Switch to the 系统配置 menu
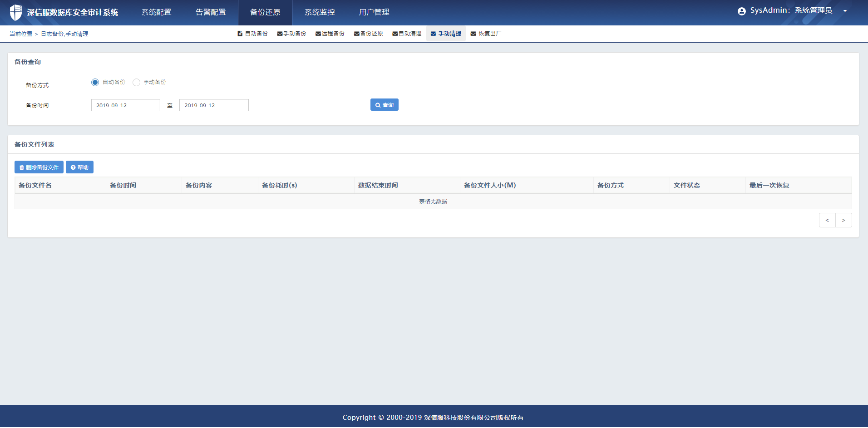868x428 pixels. tap(157, 12)
